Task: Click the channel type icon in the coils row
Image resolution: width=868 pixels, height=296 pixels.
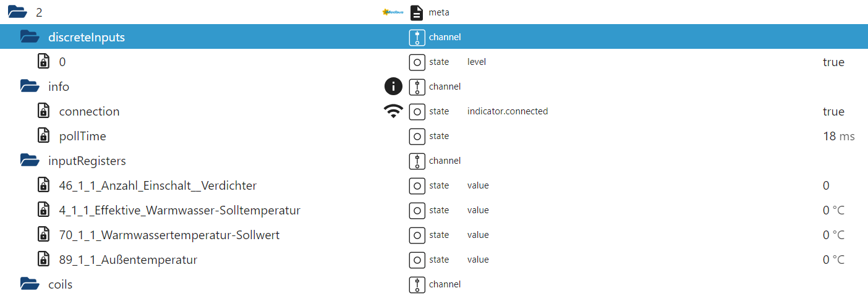Action: coord(417,284)
